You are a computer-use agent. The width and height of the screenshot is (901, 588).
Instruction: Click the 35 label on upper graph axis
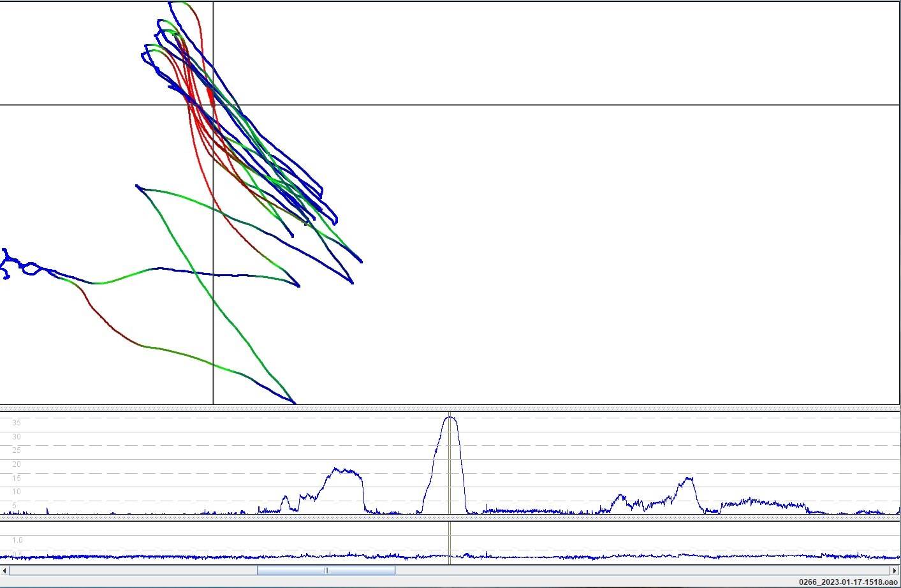[17, 423]
